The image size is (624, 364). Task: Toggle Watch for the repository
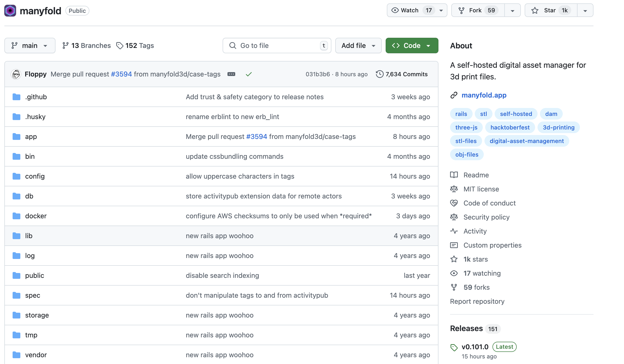click(x=410, y=10)
